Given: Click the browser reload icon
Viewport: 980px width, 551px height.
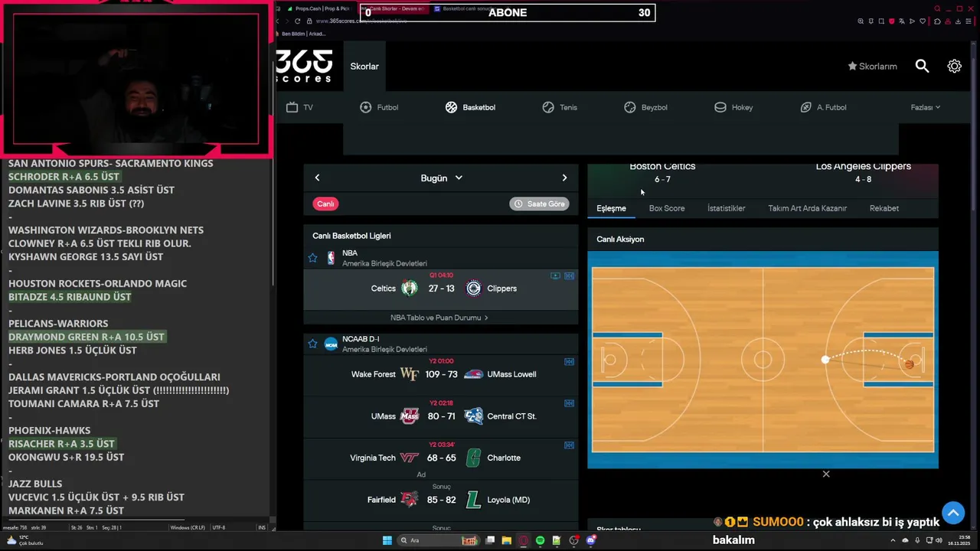Looking at the screenshot, I should click(x=298, y=21).
